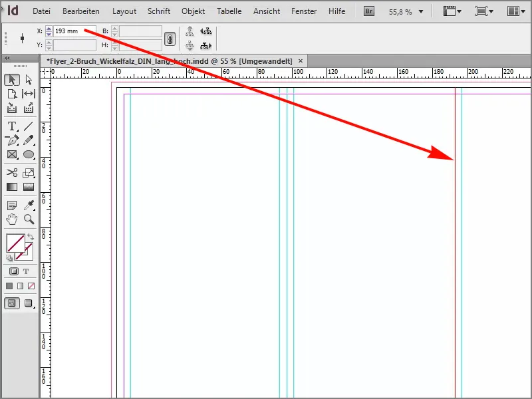The width and height of the screenshot is (532, 399).
Task: Open the Fenster menu
Action: tap(304, 11)
